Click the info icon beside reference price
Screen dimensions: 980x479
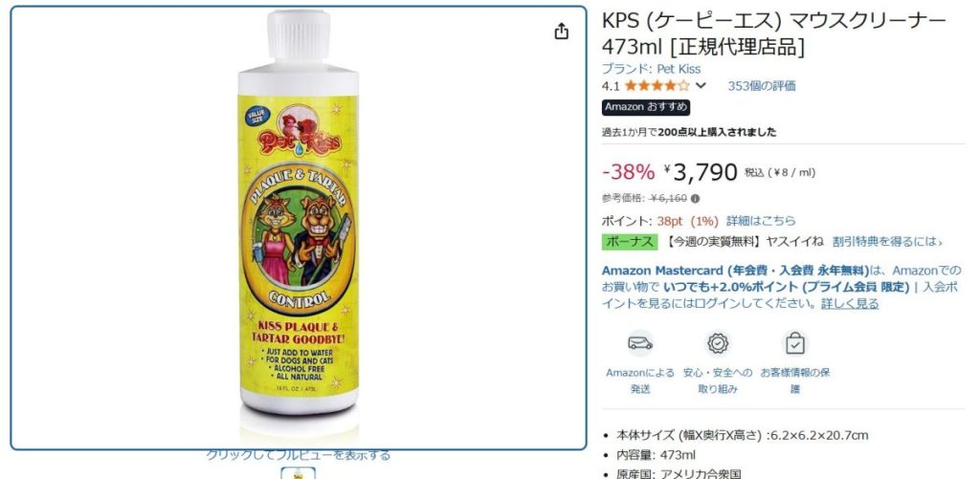pos(696,199)
